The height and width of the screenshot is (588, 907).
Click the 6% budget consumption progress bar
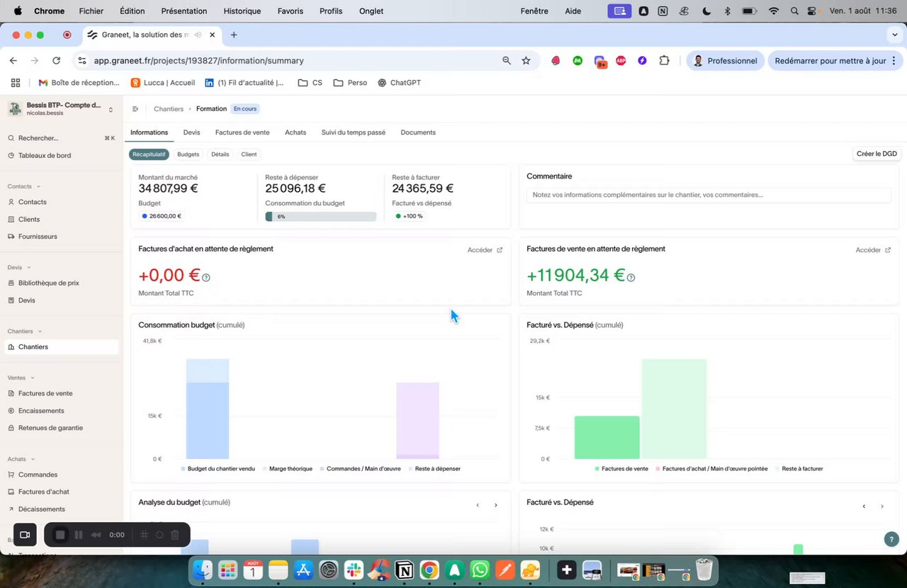point(321,217)
